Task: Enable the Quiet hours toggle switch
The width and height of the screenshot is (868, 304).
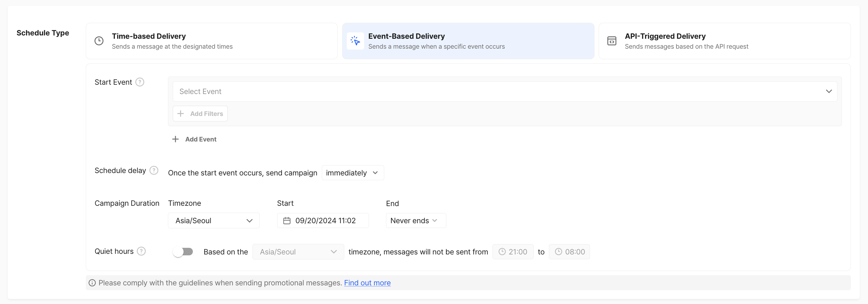Action: pyautogui.click(x=183, y=252)
